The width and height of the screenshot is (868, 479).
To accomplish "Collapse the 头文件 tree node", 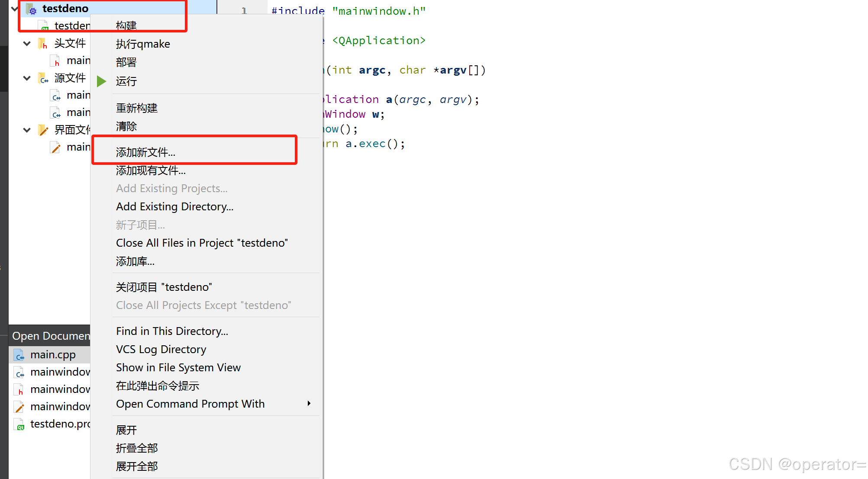I will (27, 43).
